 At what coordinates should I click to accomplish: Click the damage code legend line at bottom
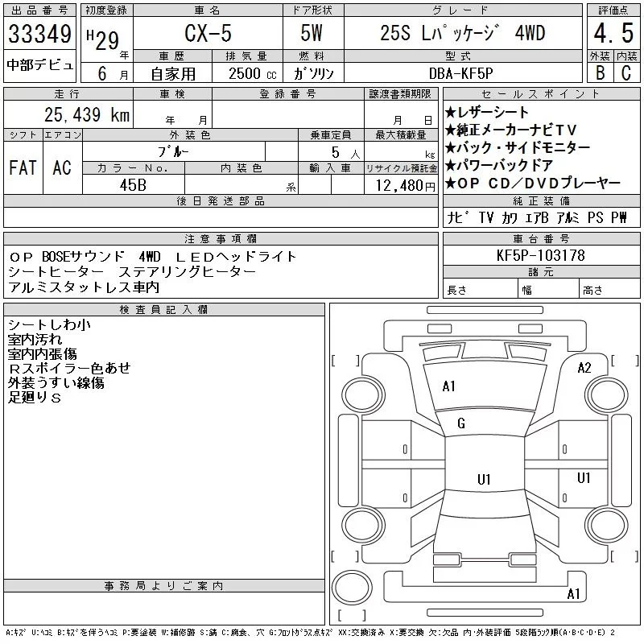310,633
